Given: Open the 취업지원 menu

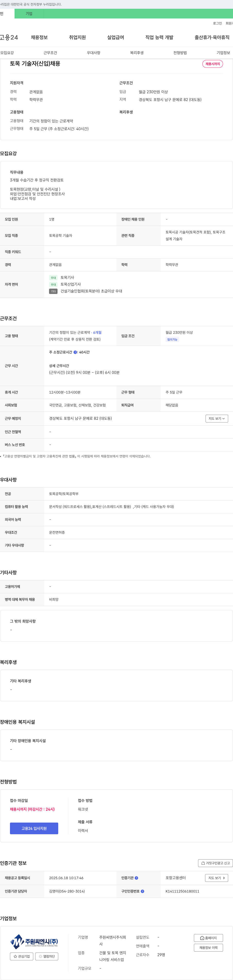Looking at the screenshot, I should click(77, 37).
